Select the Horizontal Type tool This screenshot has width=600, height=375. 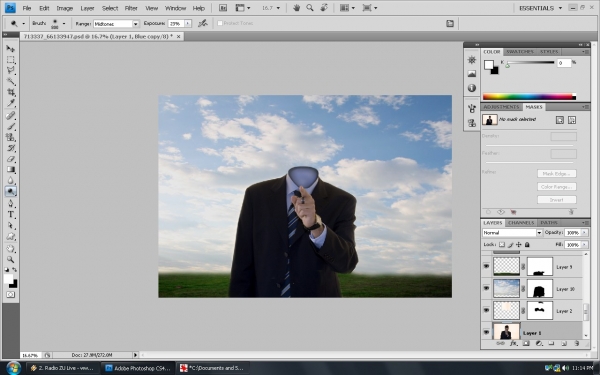coord(10,215)
